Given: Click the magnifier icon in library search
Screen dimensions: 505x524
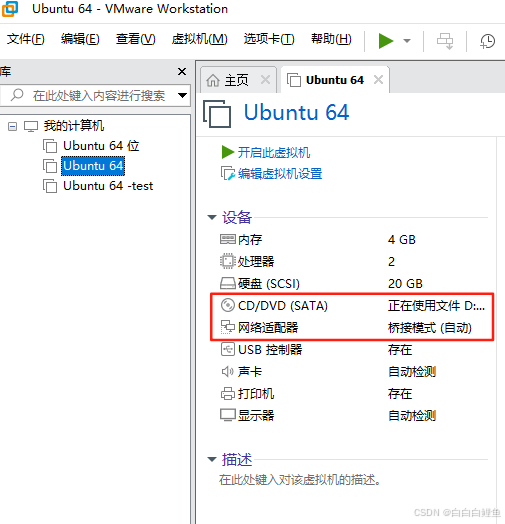Looking at the screenshot, I should (x=17, y=95).
